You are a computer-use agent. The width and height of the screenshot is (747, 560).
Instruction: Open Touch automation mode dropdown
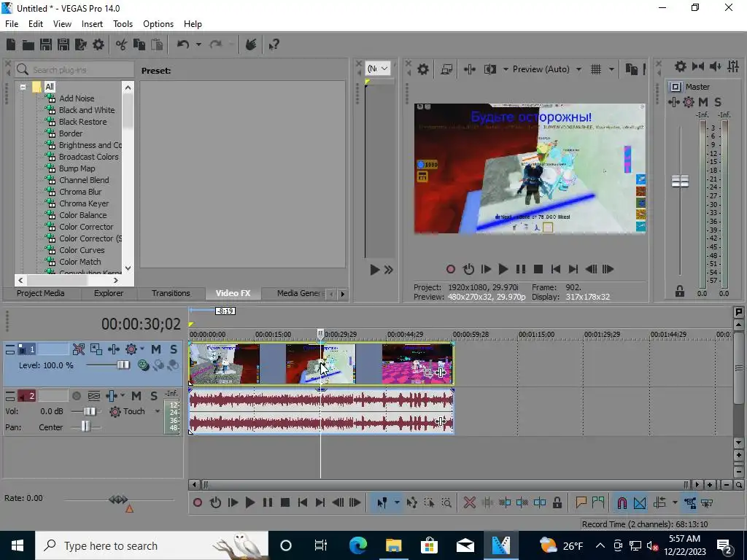(158, 411)
